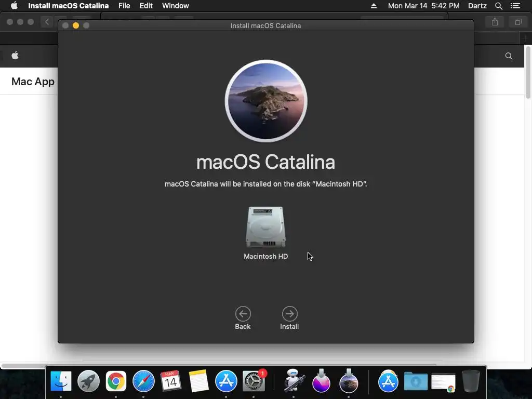Open Safari from the Dock

[143, 381]
